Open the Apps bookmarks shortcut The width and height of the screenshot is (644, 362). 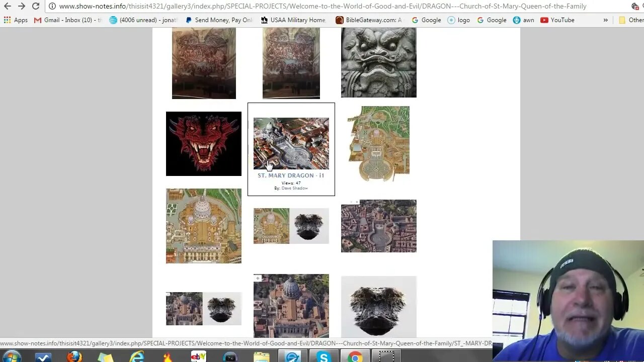(16, 20)
